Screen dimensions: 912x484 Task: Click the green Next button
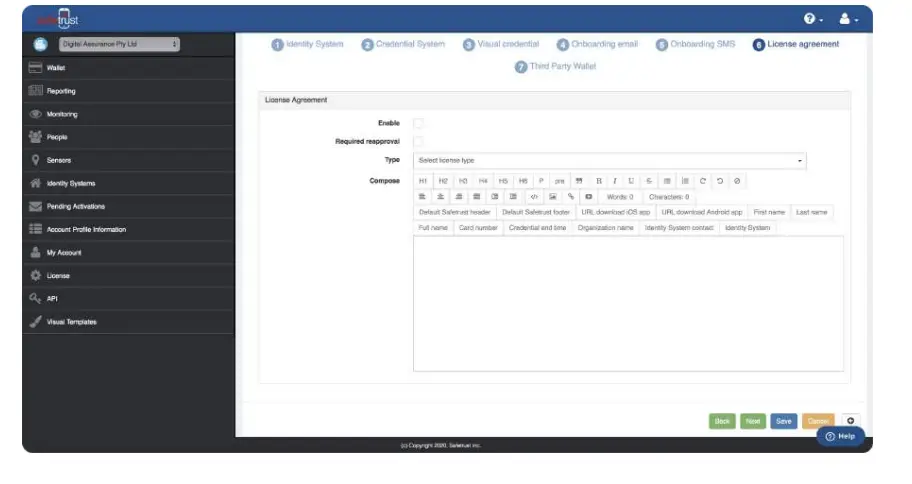tap(753, 421)
